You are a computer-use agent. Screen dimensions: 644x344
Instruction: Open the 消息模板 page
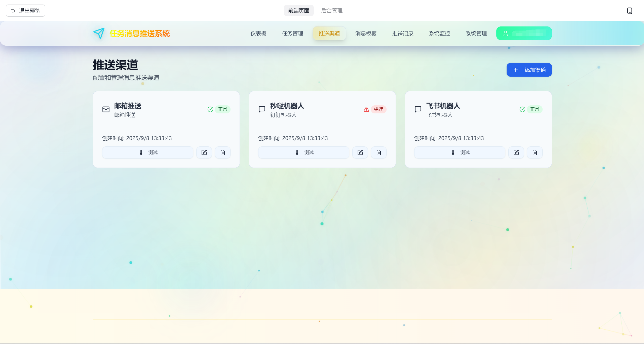click(x=366, y=33)
